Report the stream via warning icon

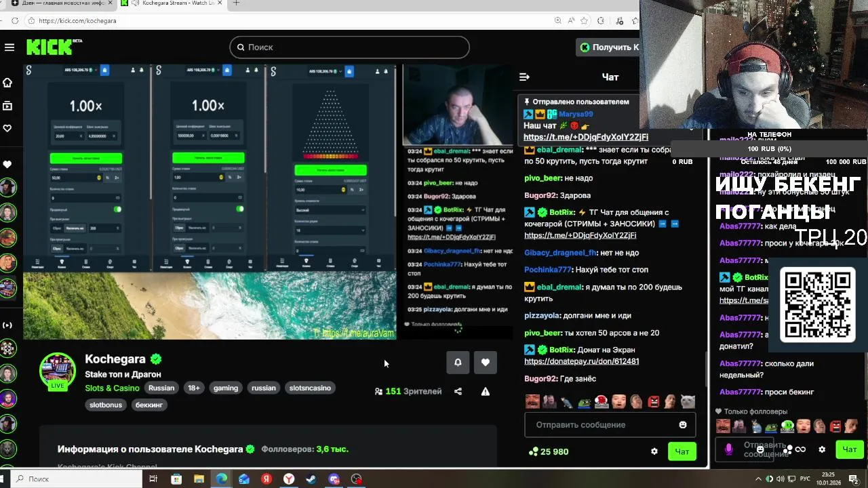click(x=486, y=391)
